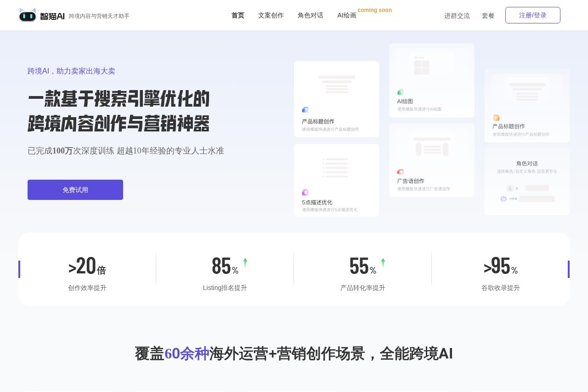The image size is (588, 392).
Task: Click the green up arrow beside 85%
Action: 245,262
